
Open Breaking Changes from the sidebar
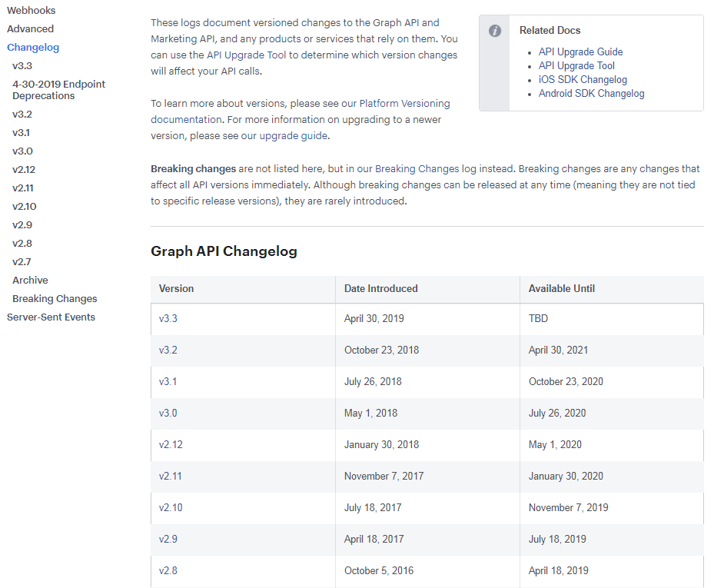pos(55,298)
